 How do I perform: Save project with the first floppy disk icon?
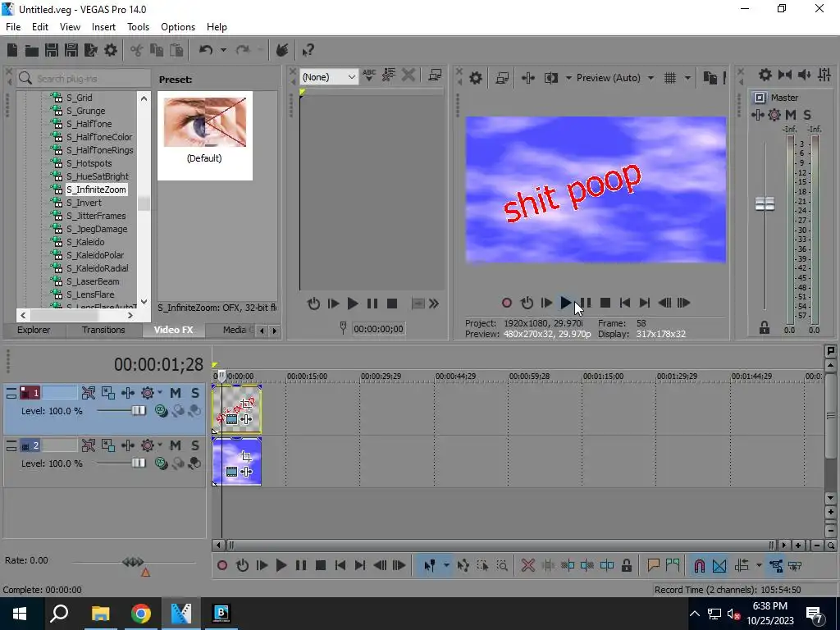(x=52, y=50)
